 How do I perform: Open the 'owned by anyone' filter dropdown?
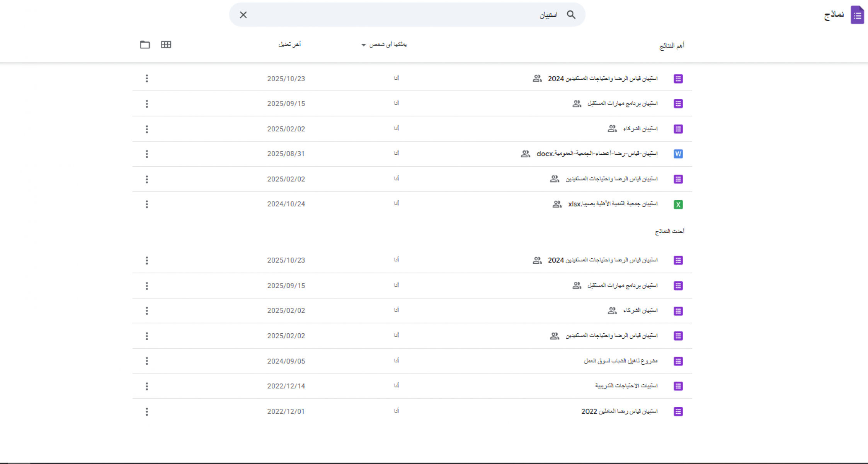pyautogui.click(x=384, y=45)
